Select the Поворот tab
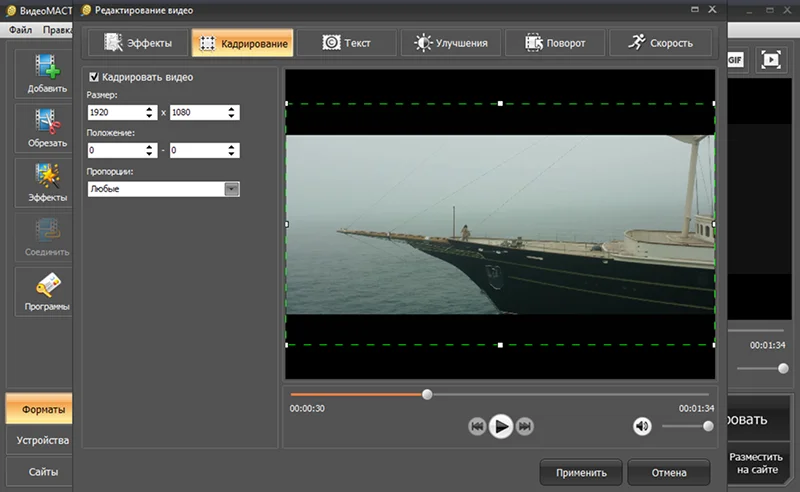The height and width of the screenshot is (492, 800). point(555,43)
